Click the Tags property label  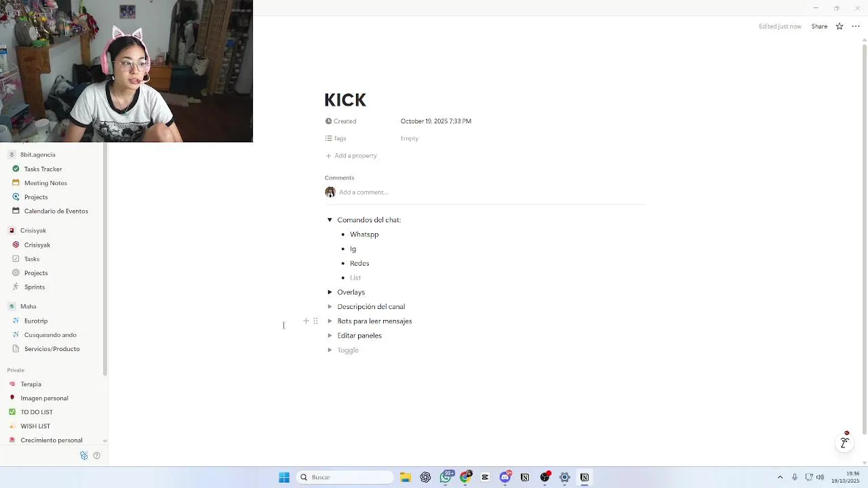tap(336, 138)
